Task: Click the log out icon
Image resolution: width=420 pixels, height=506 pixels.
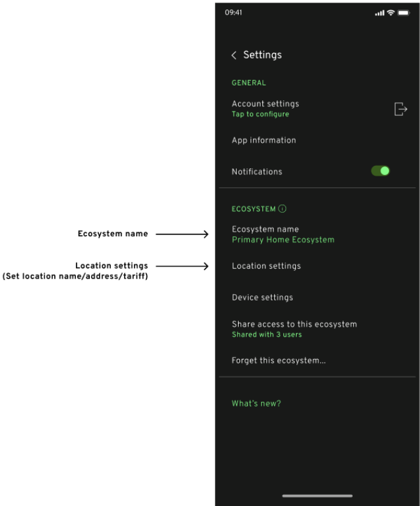Action: [401, 109]
